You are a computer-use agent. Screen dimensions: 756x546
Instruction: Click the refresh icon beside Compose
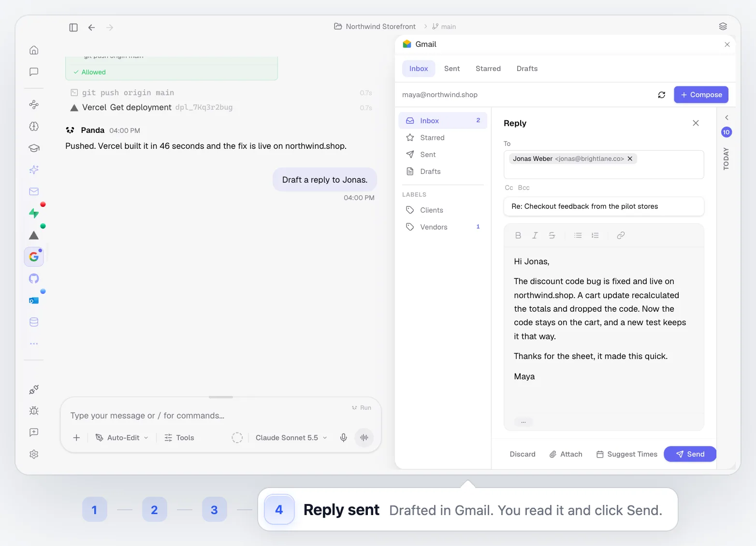point(662,95)
